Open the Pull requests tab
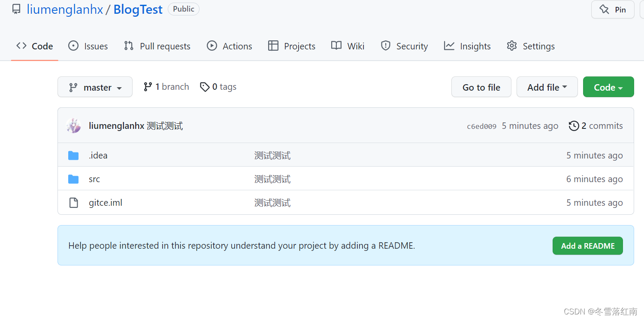 (x=157, y=46)
